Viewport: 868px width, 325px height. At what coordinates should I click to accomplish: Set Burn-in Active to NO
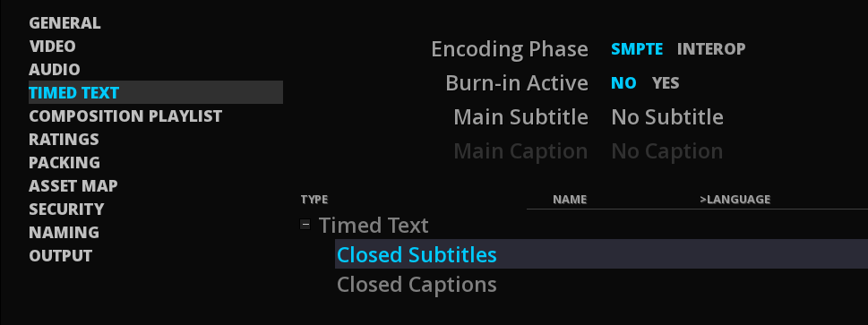click(623, 83)
